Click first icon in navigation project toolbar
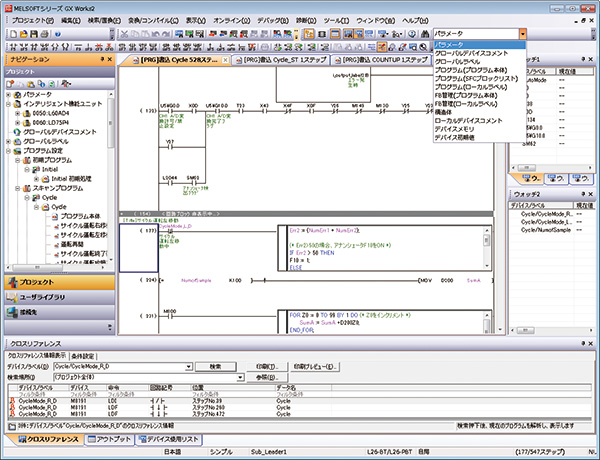Image resolution: width=600 pixels, height=460 pixels. (x=11, y=84)
